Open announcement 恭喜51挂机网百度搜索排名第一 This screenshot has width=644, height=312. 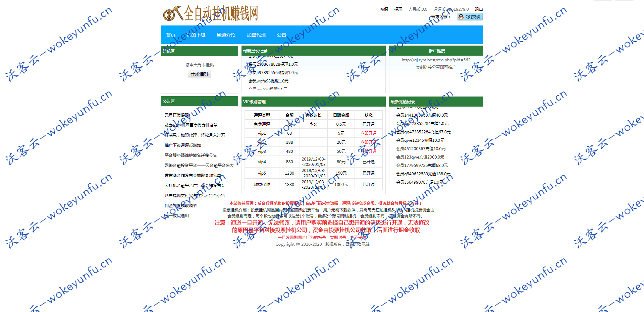click(x=193, y=125)
